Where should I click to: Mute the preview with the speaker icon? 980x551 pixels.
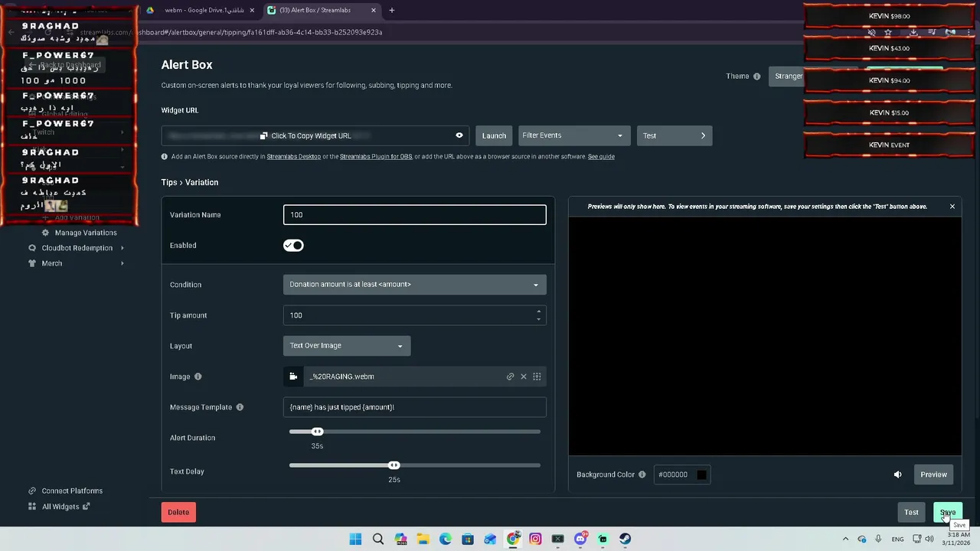897,474
